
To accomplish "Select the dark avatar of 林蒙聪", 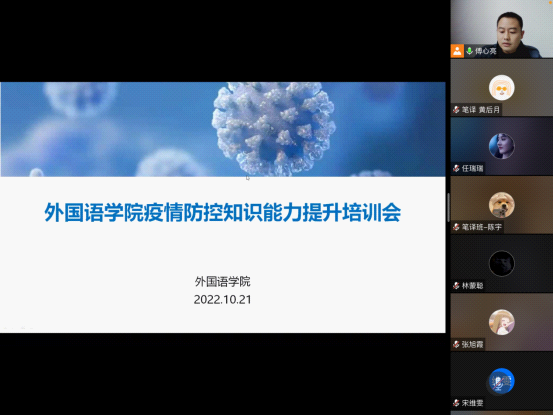I will 502,263.
